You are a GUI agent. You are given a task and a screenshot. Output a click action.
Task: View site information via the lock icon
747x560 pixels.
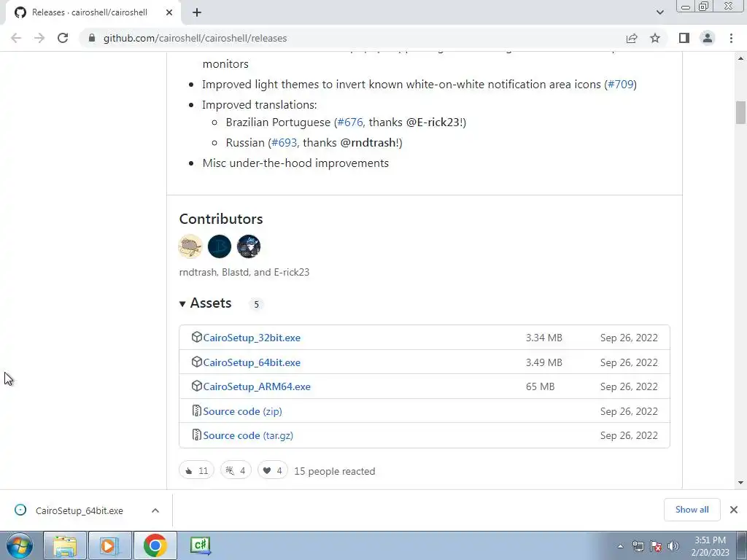[92, 38]
